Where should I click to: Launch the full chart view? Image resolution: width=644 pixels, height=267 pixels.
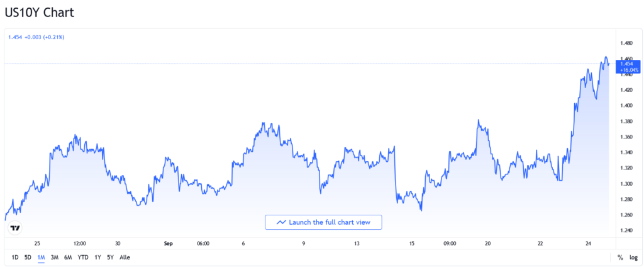[x=323, y=222]
